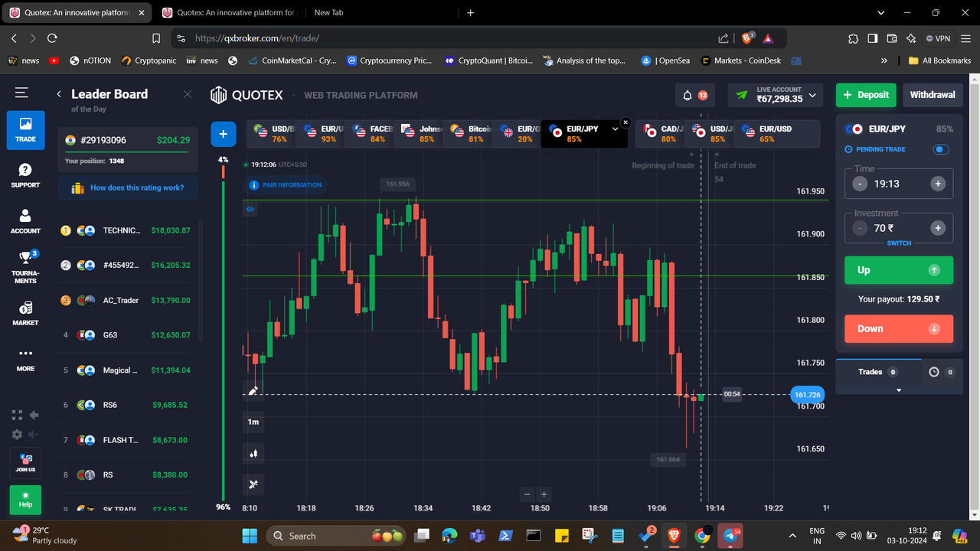Screen dimensions: 980x551
Task: Close the EUR/JPY asset tab
Action: [626, 122]
